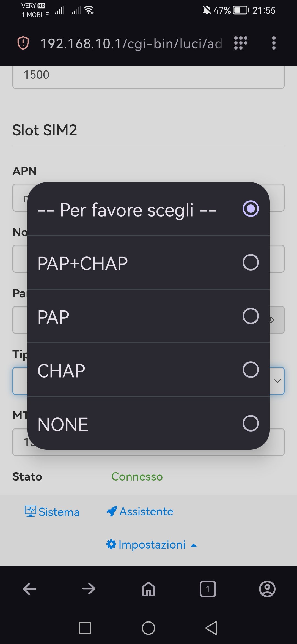The image size is (297, 644).
Task: Open the tabs counter button
Action: (x=208, y=589)
